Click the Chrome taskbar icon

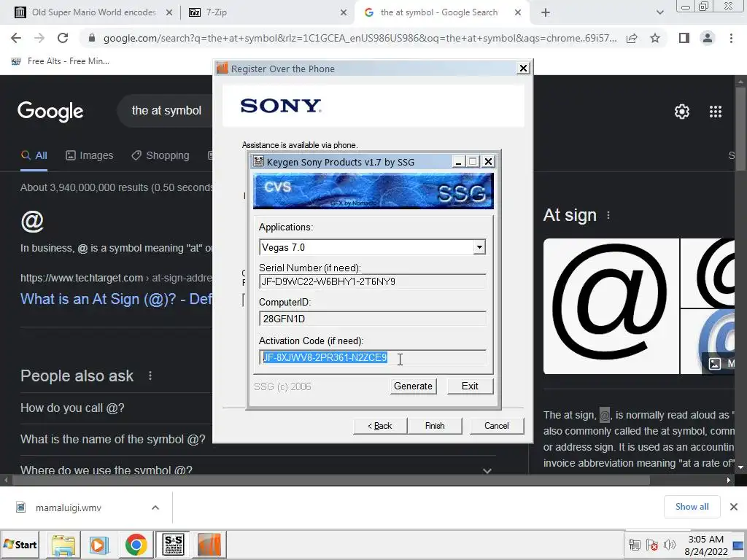[136, 545]
